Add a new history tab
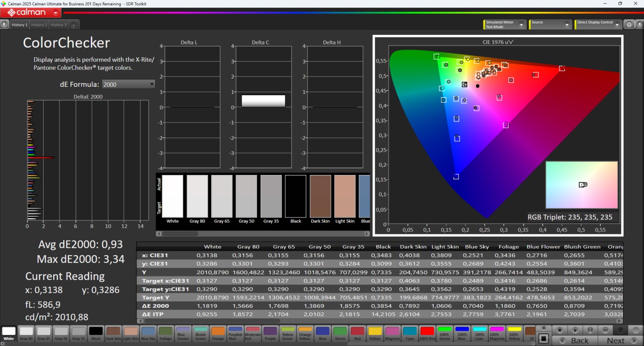 (73, 25)
